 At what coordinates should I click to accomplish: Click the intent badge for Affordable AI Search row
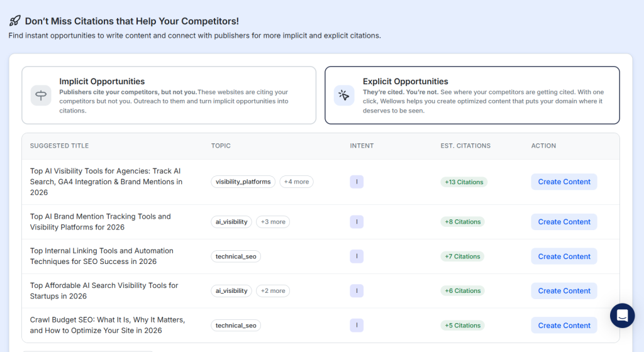click(357, 291)
